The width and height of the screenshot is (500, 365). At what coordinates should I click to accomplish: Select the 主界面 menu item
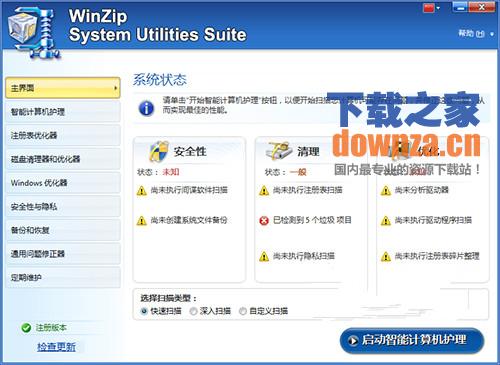(x=63, y=88)
